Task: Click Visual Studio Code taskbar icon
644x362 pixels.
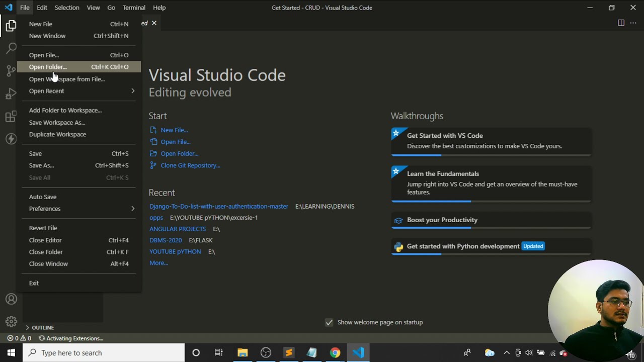Action: tap(358, 353)
